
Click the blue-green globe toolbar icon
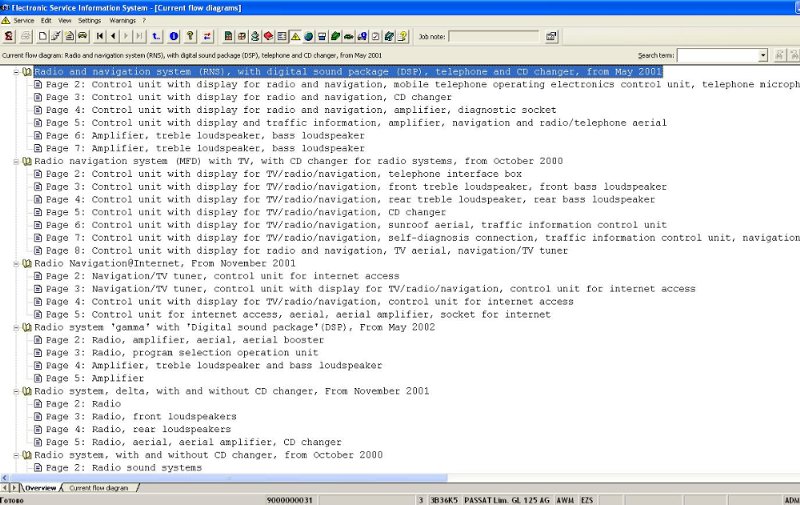(309, 36)
